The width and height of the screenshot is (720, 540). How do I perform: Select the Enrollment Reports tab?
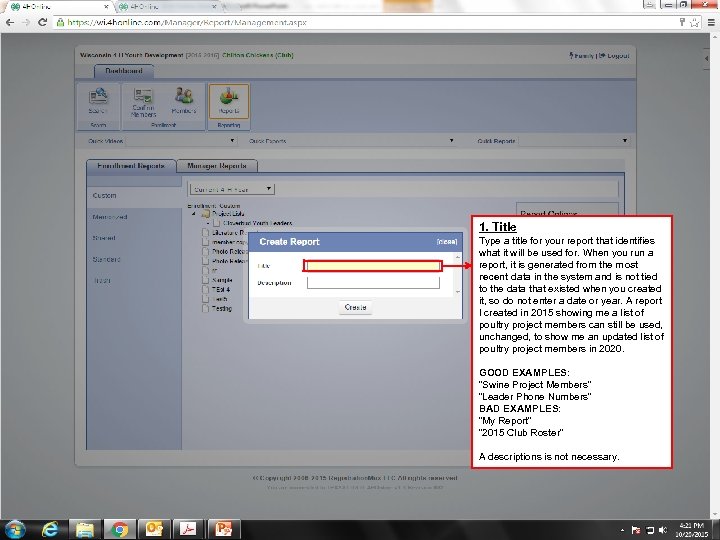click(131, 166)
